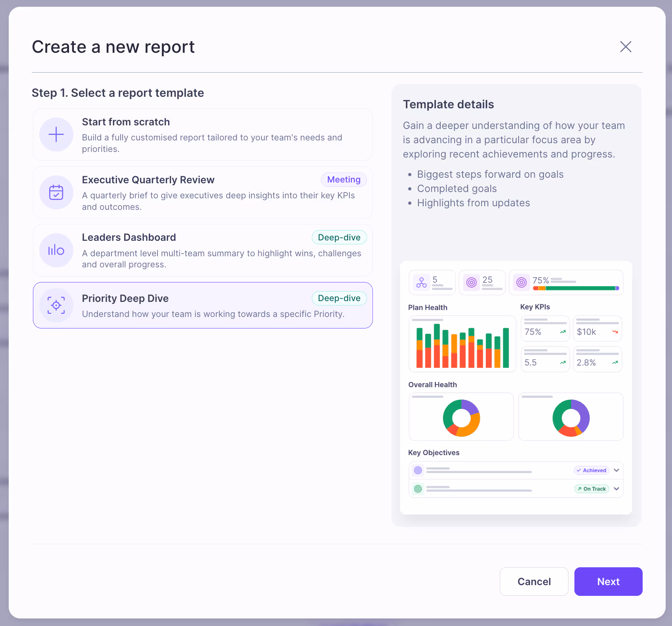Select the Leaders Dashboard template card

pyautogui.click(x=202, y=250)
